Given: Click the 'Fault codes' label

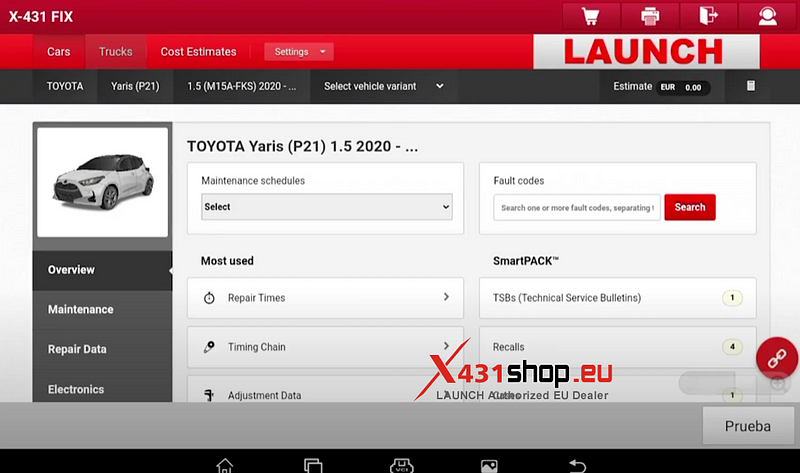Looking at the screenshot, I should point(518,181).
